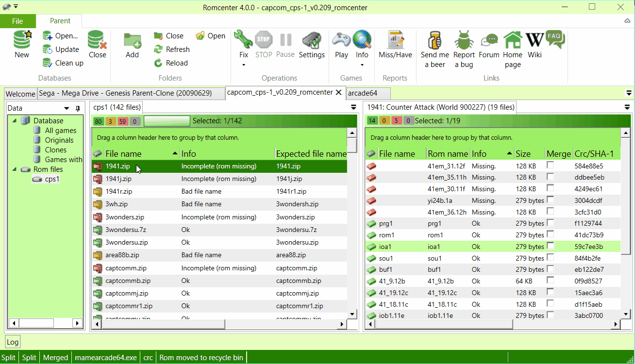Select All games in the tree
Viewport: 635px width, 364px height.
(61, 130)
